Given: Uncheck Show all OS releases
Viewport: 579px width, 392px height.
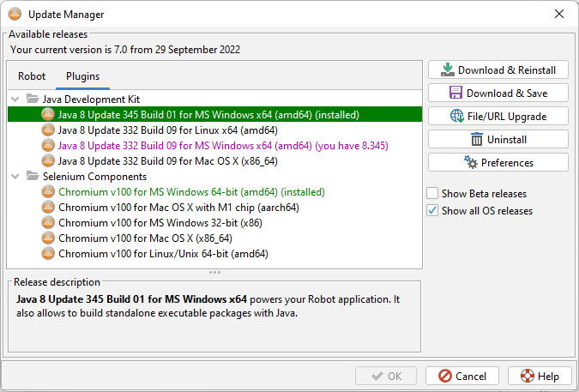Looking at the screenshot, I should (x=433, y=211).
